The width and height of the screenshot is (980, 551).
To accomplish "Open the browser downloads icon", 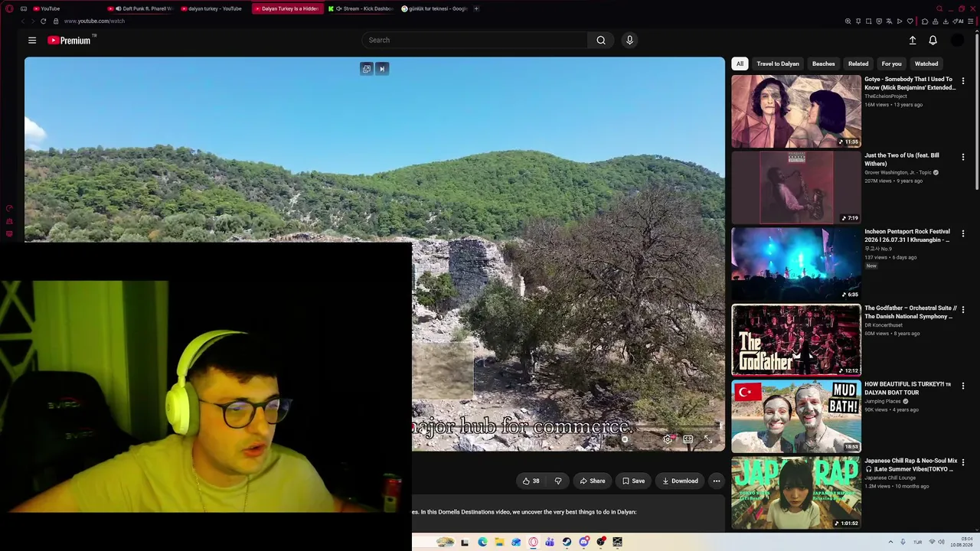I will point(946,21).
